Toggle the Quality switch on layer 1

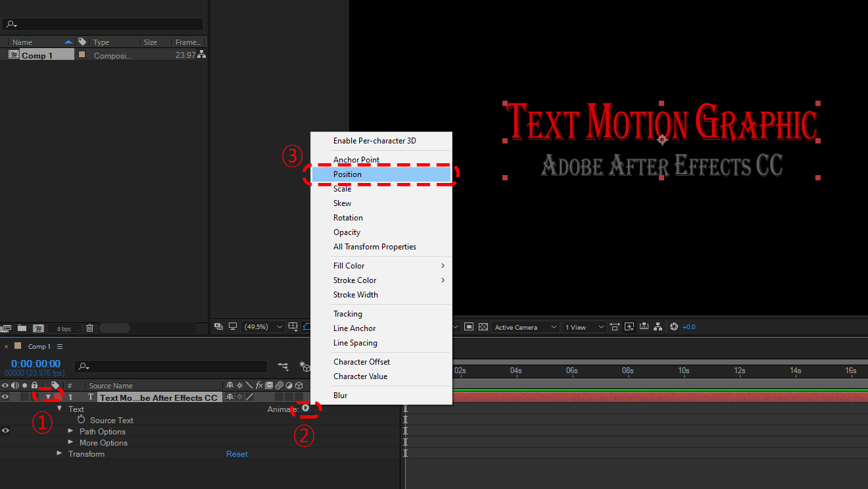pos(249,397)
